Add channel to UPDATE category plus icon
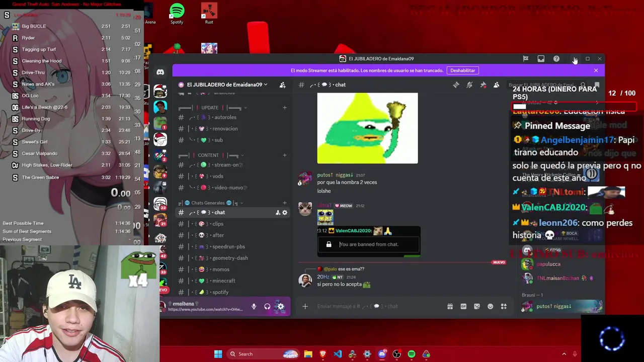Screen dimensions: 644x362 pos(284,108)
